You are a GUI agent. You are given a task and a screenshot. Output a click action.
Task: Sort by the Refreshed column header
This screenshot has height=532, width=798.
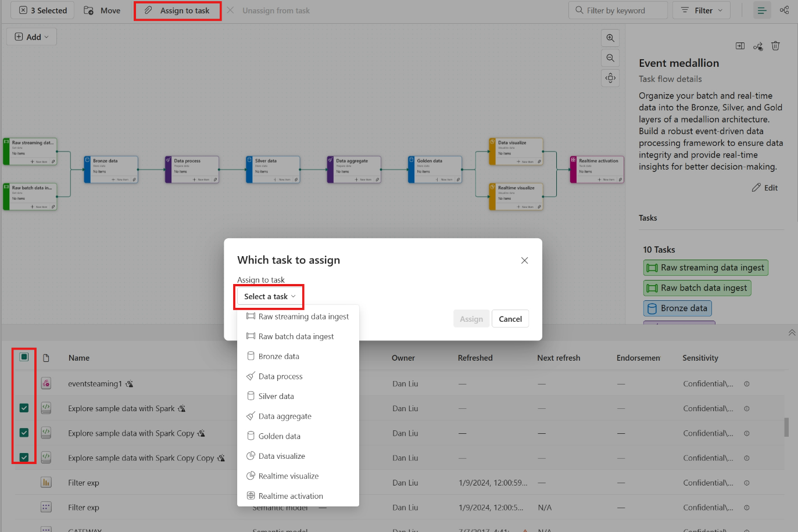pyautogui.click(x=475, y=358)
